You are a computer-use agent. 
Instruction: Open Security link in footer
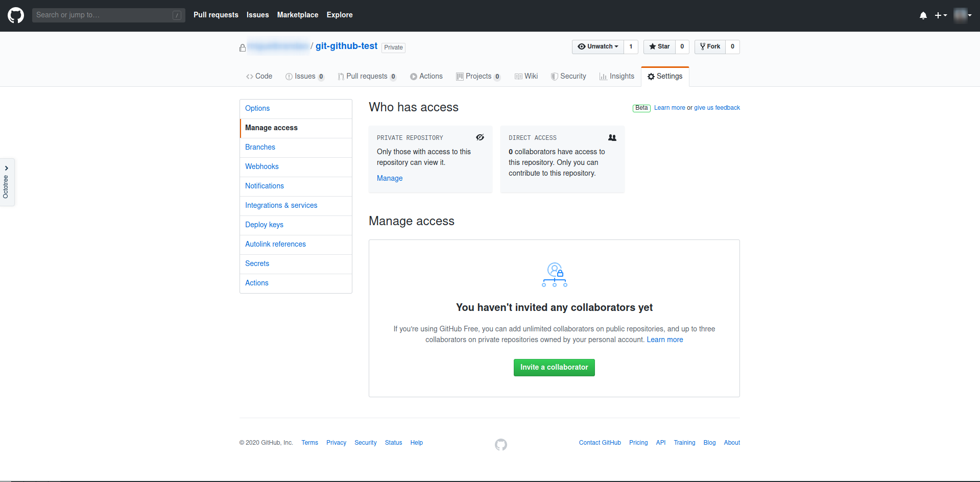click(366, 443)
